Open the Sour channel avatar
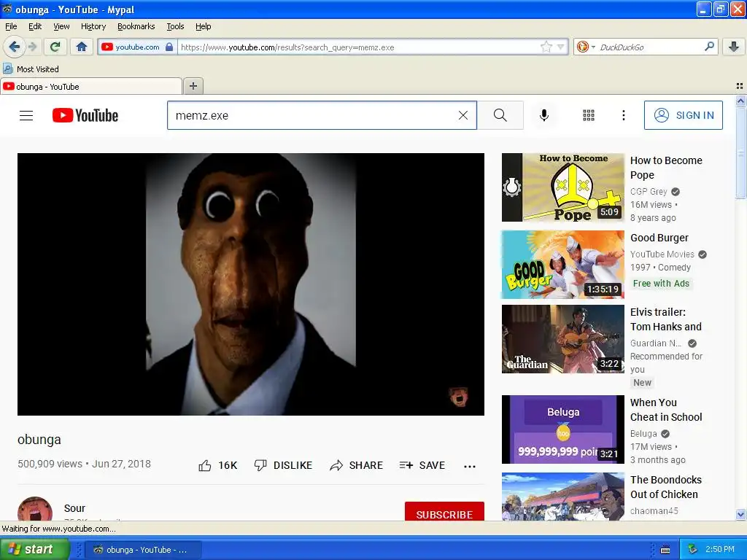Image resolution: width=747 pixels, height=560 pixels. tap(35, 508)
